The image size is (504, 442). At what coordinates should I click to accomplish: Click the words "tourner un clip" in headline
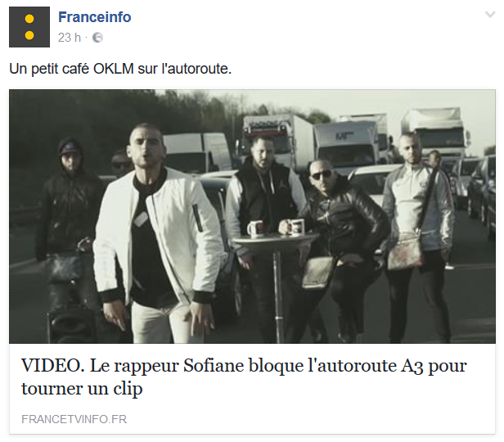[x=82, y=389]
